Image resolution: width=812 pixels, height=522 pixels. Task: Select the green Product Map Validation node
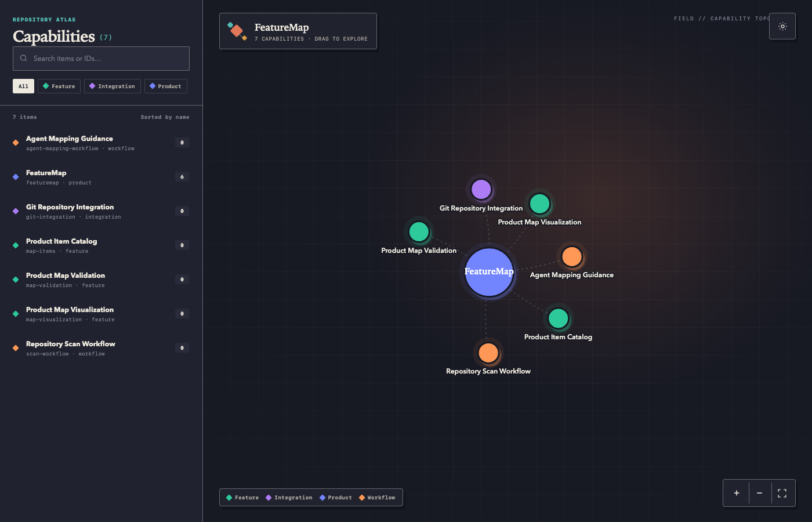point(419,232)
